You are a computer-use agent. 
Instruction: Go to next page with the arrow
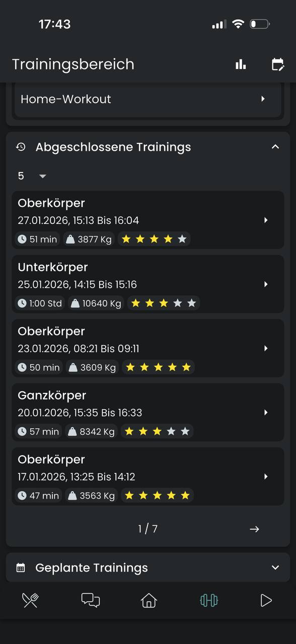[x=254, y=529]
